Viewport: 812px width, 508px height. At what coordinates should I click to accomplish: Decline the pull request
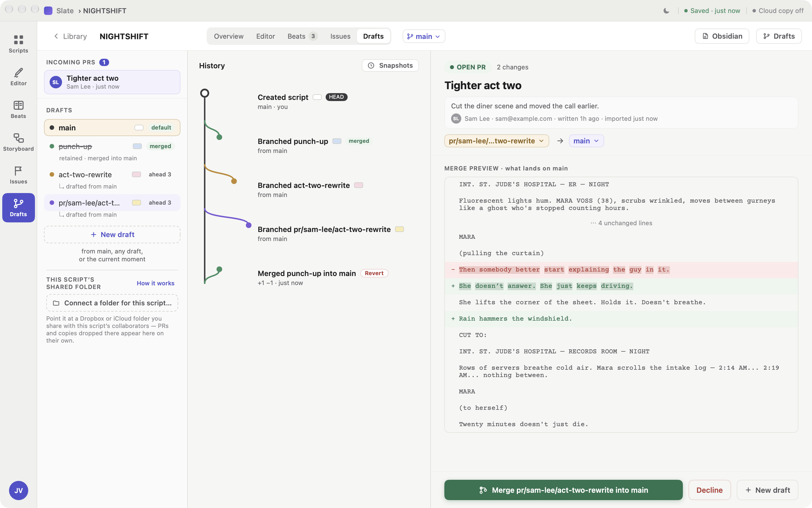pyautogui.click(x=710, y=490)
